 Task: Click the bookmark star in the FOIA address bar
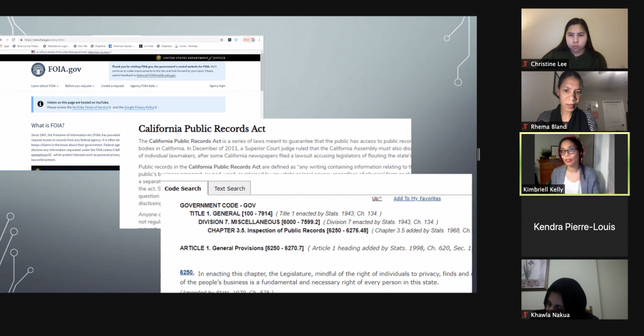click(x=222, y=40)
